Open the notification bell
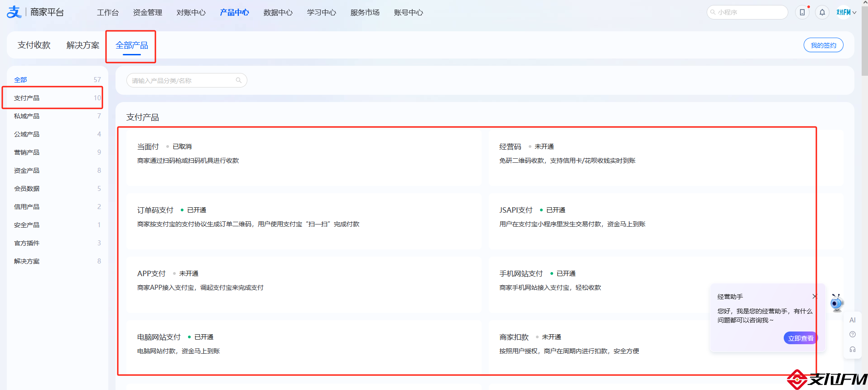868x390 pixels. pyautogui.click(x=822, y=12)
